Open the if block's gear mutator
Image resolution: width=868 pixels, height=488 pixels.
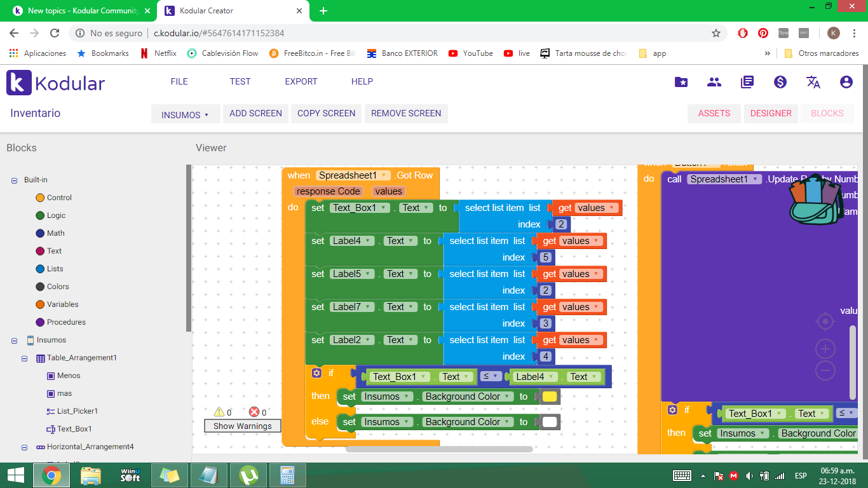coord(316,373)
